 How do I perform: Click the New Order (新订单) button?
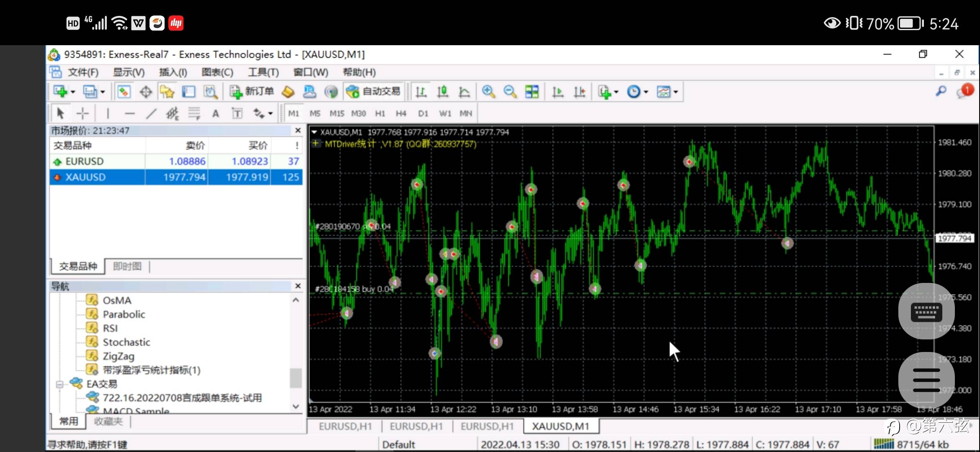252,92
